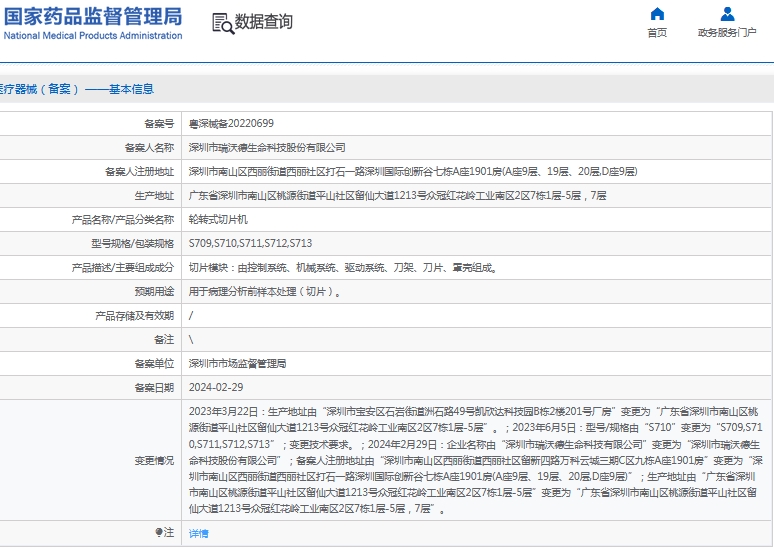774x549 pixels.
Task: Click the 变更情况 change history paragraph
Action: [x=475, y=460]
